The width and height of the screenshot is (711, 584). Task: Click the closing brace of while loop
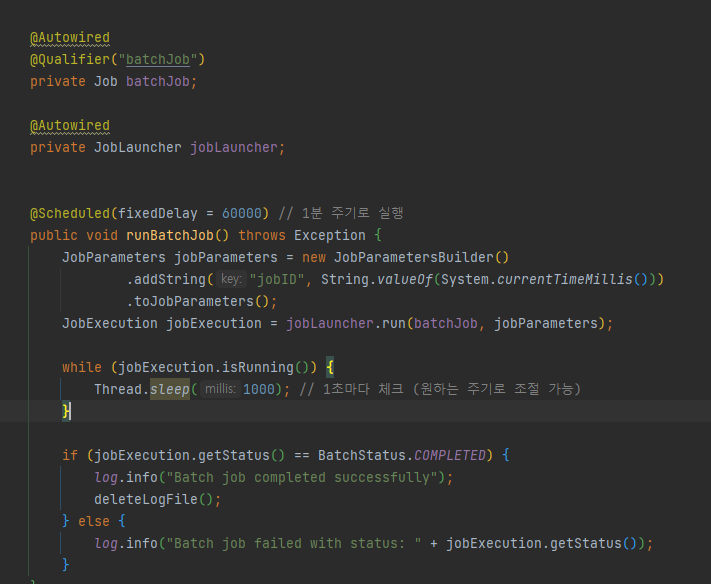(x=66, y=411)
